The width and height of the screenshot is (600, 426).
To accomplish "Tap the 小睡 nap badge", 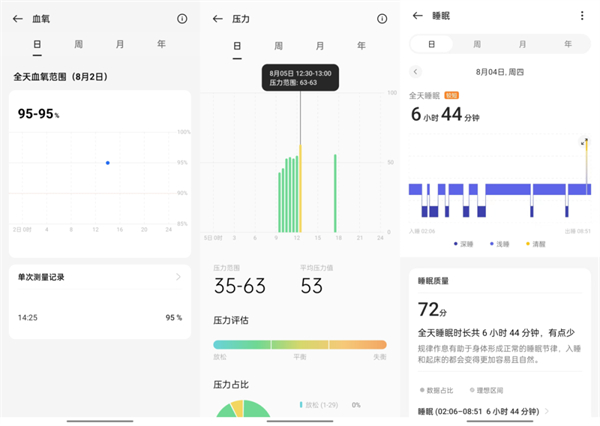I will pyautogui.click(x=452, y=95).
